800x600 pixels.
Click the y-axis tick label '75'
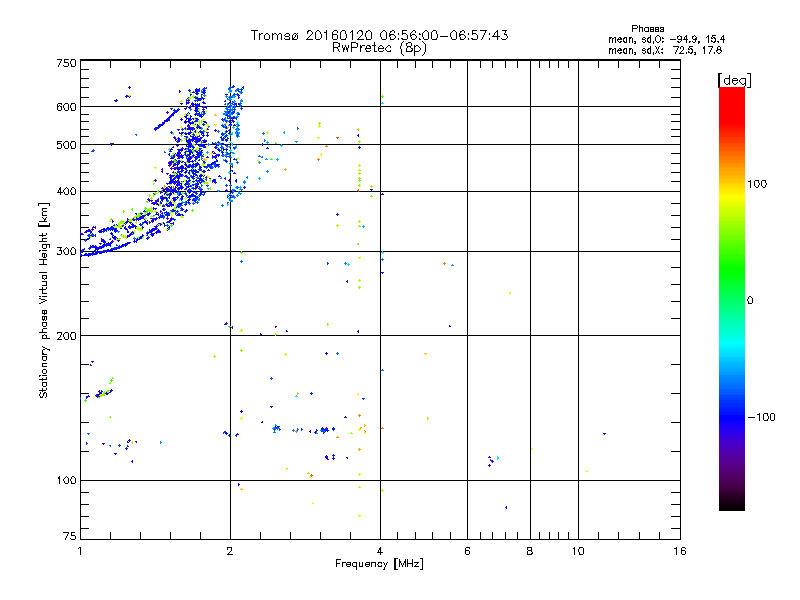pos(70,536)
